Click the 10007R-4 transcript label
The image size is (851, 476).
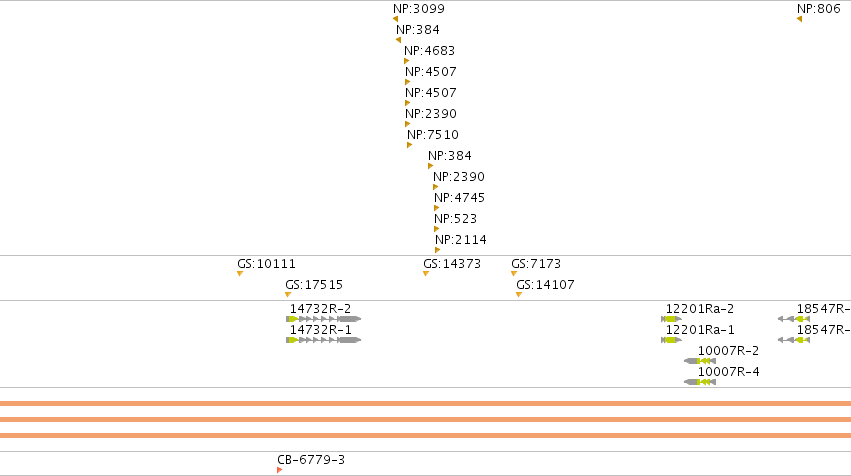(728, 372)
